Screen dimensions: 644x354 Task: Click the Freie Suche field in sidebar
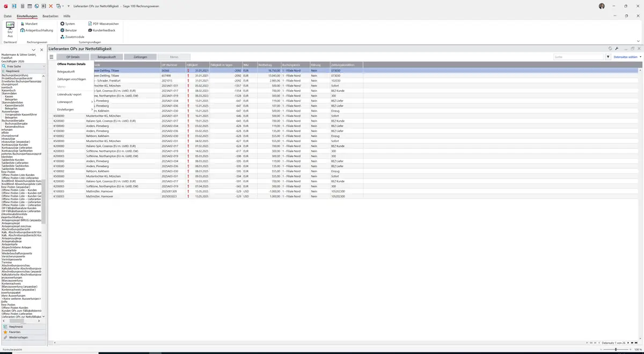coord(24,67)
